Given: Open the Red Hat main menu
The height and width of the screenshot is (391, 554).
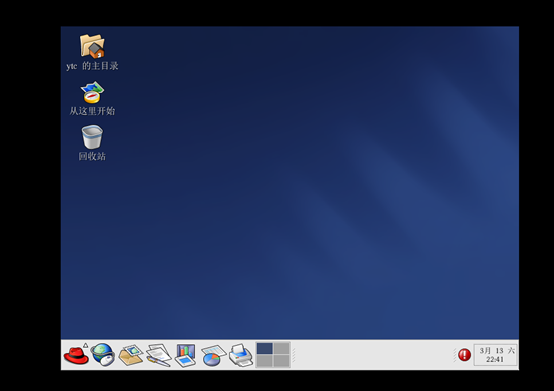Looking at the screenshot, I should pos(76,355).
